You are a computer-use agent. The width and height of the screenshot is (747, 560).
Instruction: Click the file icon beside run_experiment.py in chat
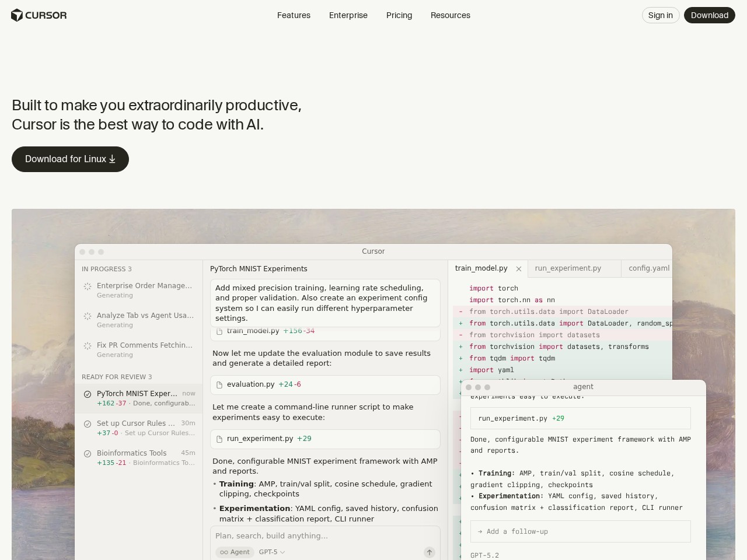pos(219,439)
